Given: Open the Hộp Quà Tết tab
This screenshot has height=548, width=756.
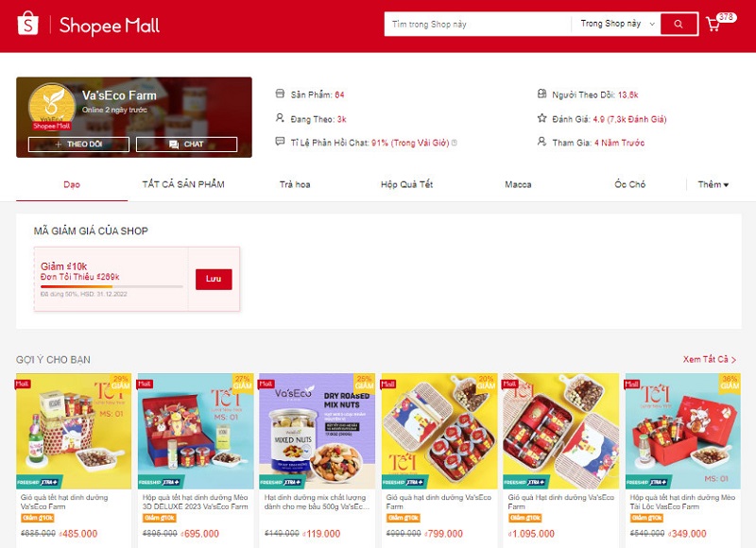Looking at the screenshot, I should click(407, 184).
